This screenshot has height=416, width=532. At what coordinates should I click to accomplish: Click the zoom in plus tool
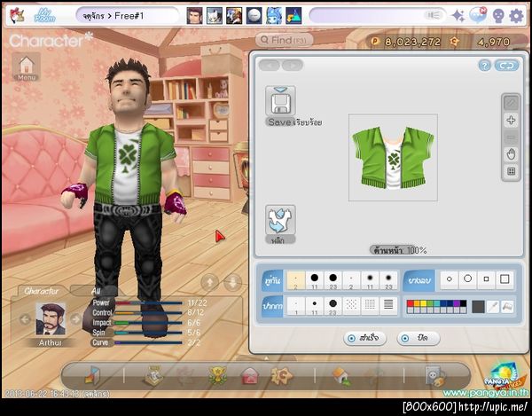click(511, 120)
